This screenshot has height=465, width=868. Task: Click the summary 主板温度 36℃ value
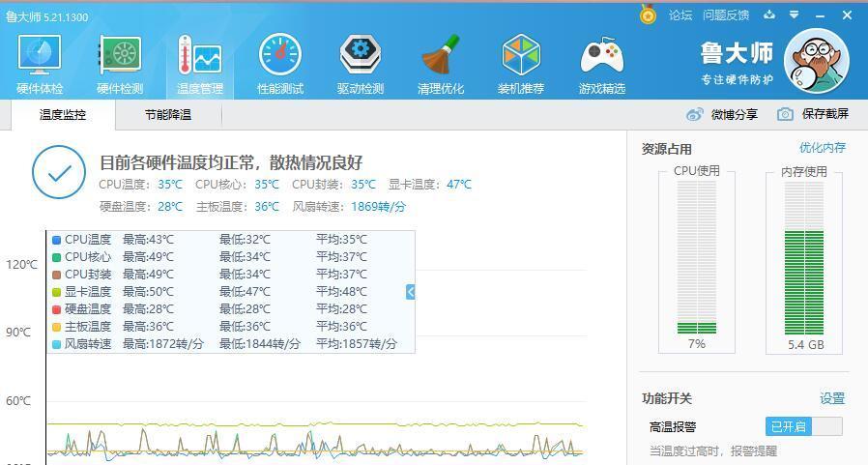(x=267, y=207)
